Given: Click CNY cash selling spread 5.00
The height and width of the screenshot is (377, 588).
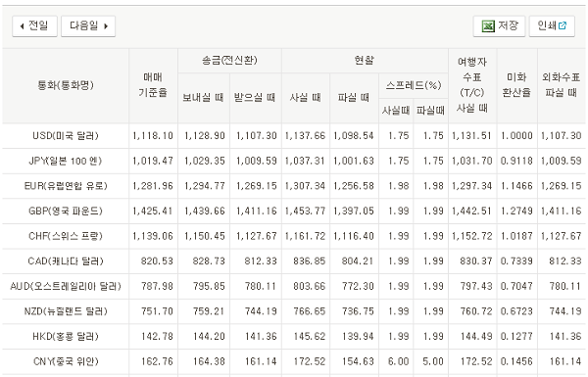Looking at the screenshot, I should 433,361.
